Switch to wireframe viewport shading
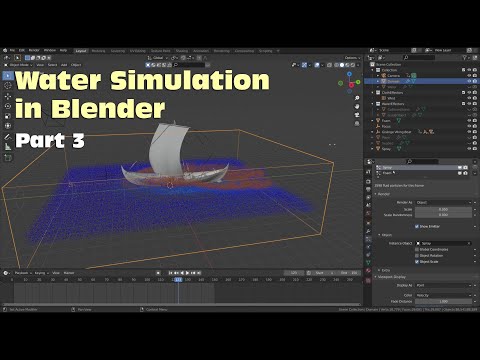The height and width of the screenshot is (360, 480). (x=336, y=65)
